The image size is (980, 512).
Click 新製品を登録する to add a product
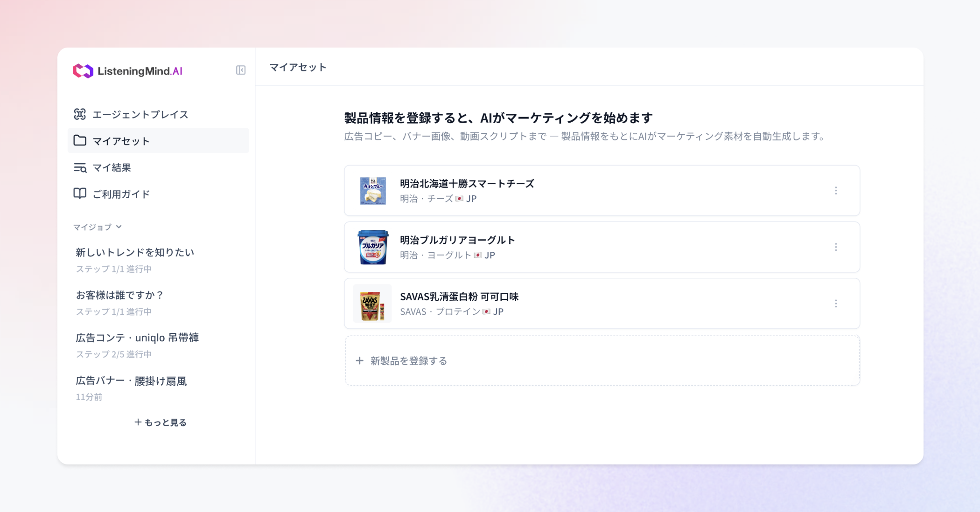click(602, 360)
